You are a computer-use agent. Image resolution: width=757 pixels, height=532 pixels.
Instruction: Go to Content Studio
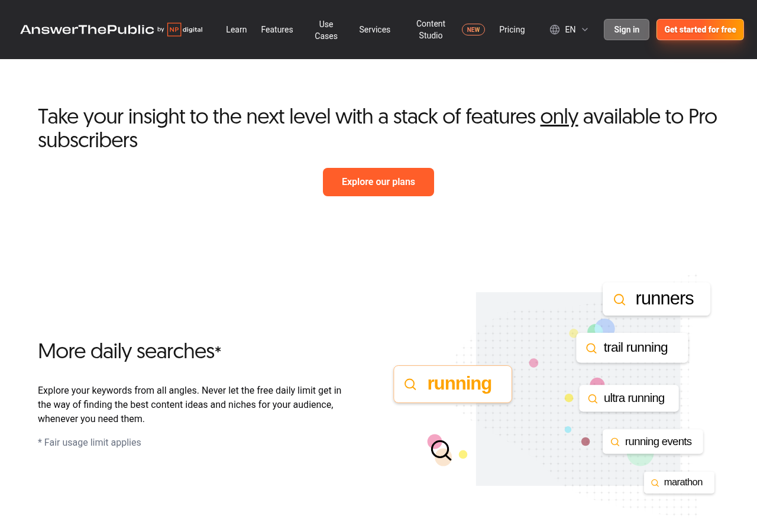click(431, 30)
